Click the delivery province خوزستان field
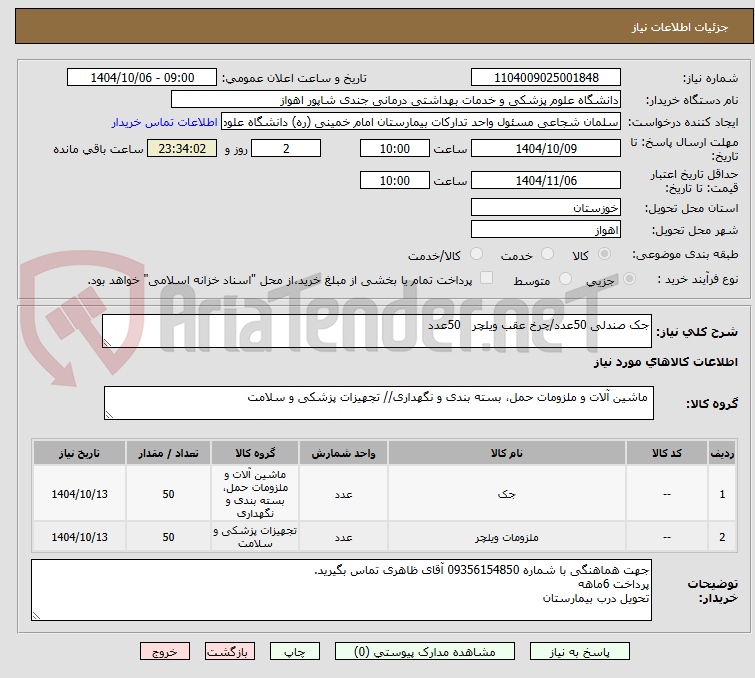 tap(546, 208)
